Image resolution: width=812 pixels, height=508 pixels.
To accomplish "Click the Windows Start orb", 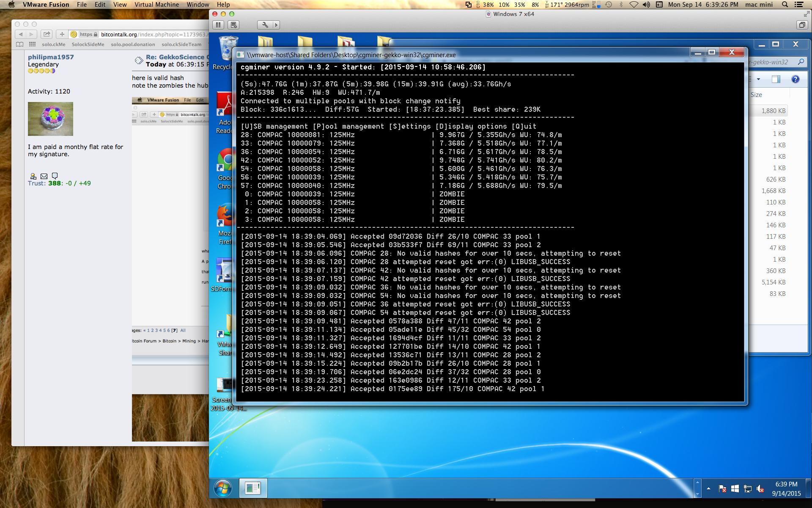I will click(223, 488).
